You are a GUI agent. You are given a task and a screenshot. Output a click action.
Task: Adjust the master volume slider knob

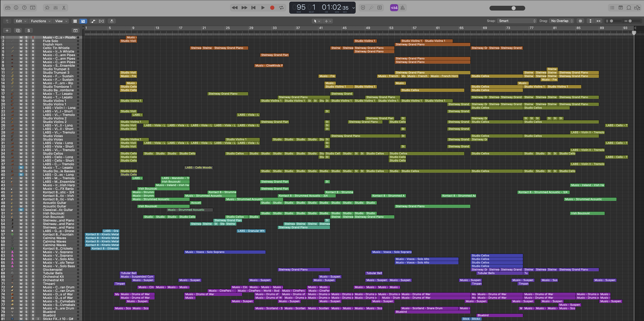[x=514, y=8]
